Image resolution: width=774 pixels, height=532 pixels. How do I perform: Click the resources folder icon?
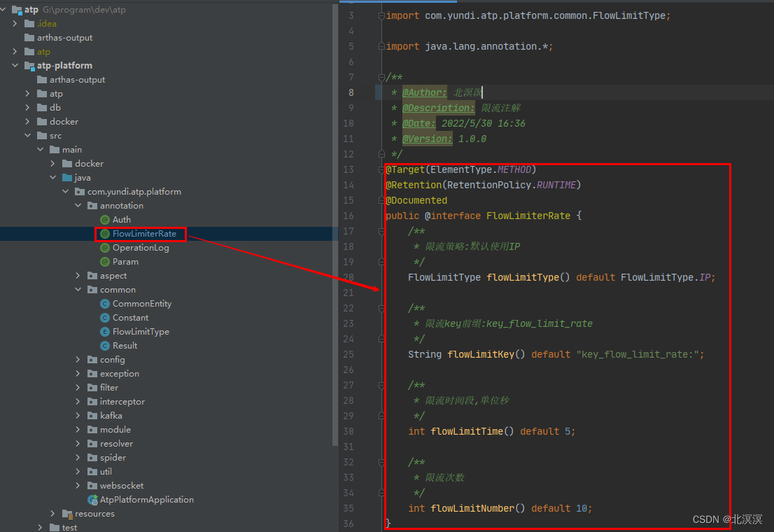[68, 514]
